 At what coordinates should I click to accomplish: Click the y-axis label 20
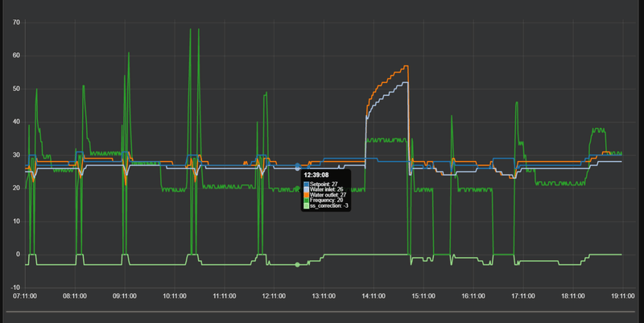(16, 188)
